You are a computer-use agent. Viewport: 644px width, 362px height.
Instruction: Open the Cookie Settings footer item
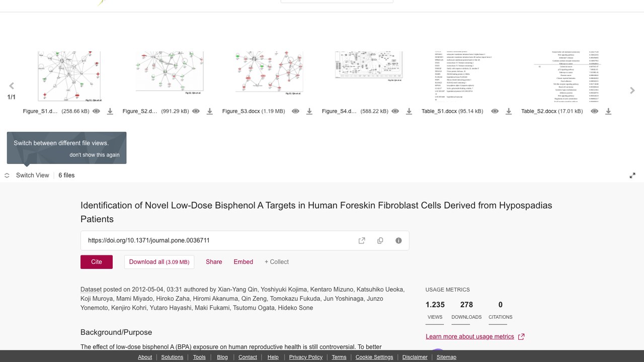pyautogui.click(x=374, y=357)
